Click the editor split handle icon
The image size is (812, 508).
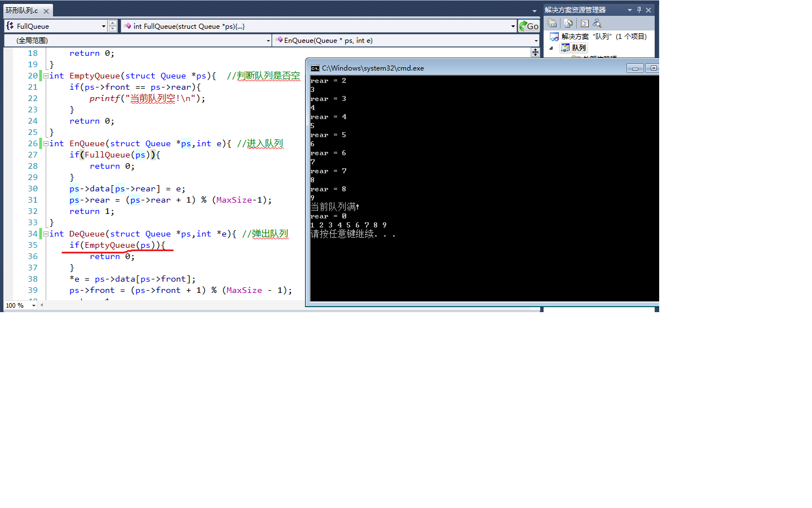(535, 52)
